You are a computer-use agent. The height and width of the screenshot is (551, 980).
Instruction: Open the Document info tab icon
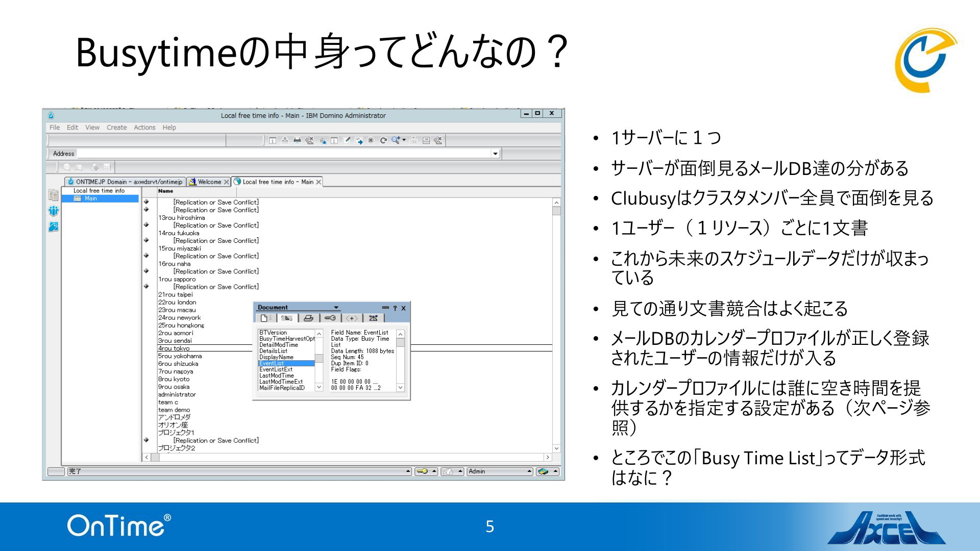pyautogui.click(x=265, y=318)
